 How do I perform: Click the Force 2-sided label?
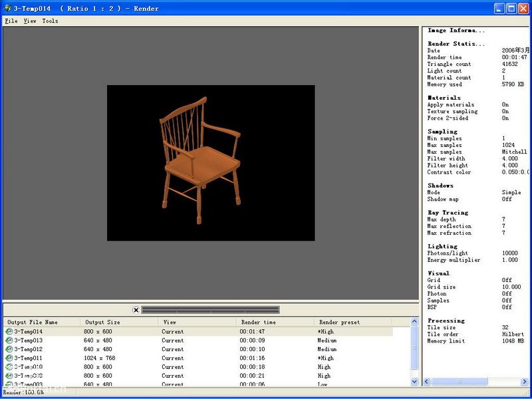(x=448, y=118)
